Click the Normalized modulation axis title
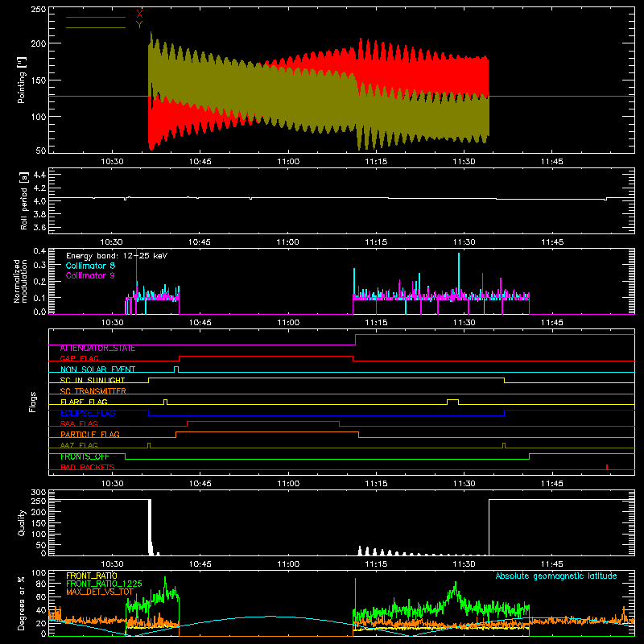Image resolution: width=644 pixels, height=644 pixels. [20, 281]
